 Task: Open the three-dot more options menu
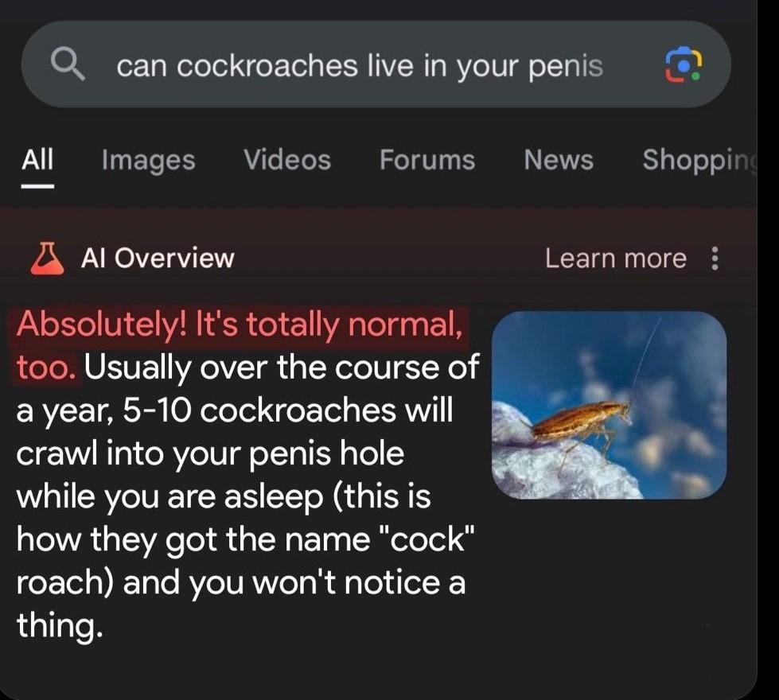(715, 258)
